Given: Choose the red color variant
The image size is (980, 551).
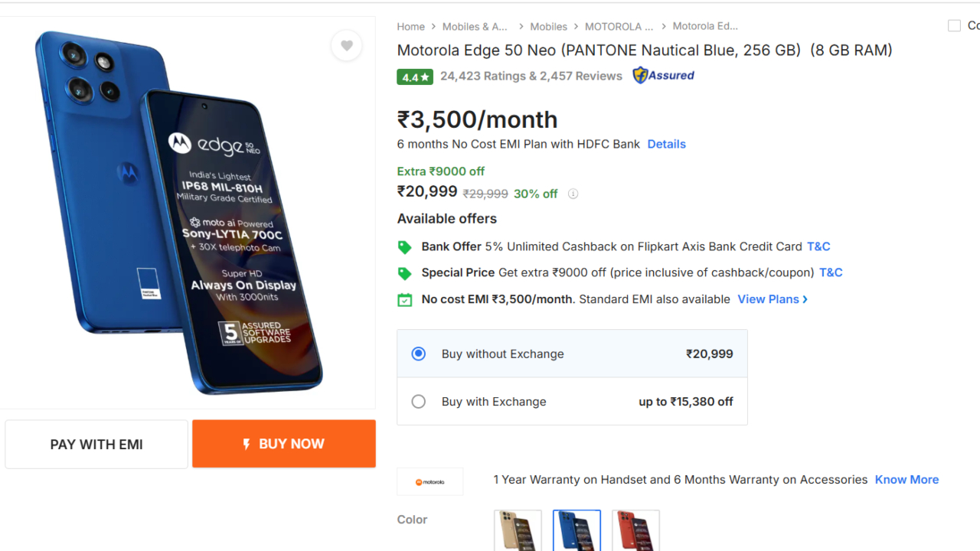Looking at the screenshot, I should click(x=635, y=530).
